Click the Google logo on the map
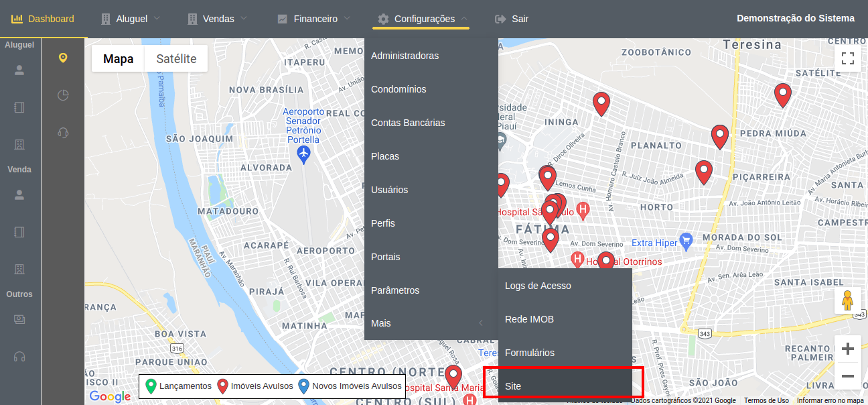This screenshot has height=405, width=868. click(110, 396)
